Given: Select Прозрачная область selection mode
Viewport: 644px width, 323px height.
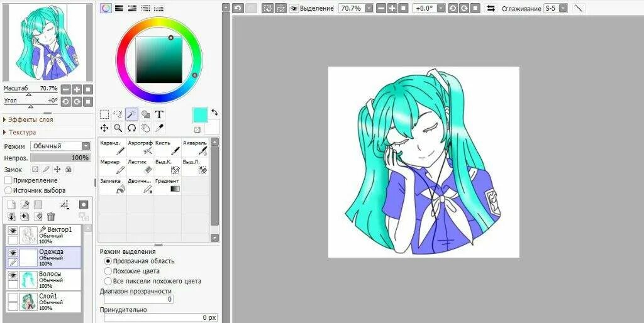Looking at the screenshot, I should 108,261.
